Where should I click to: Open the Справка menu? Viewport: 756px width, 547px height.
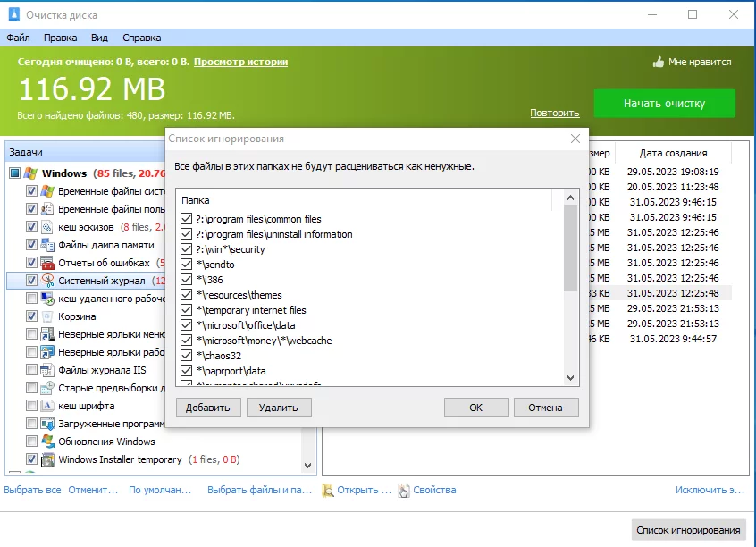pos(142,38)
